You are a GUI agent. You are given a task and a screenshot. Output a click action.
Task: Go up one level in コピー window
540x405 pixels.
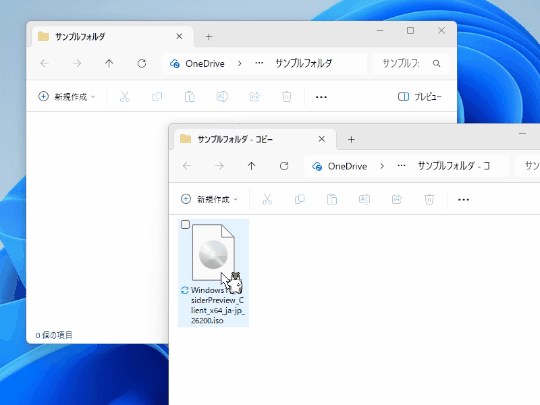click(x=251, y=166)
